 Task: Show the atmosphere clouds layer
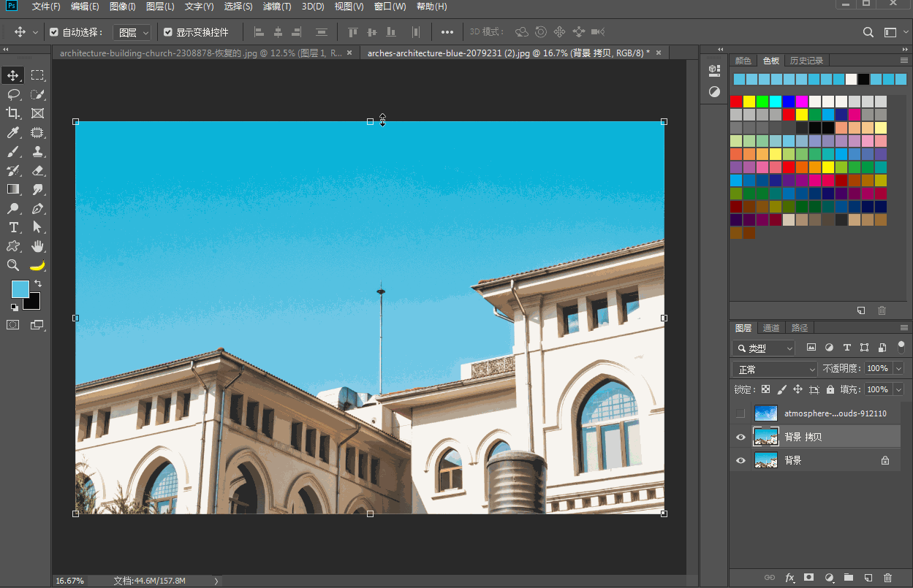pos(740,413)
